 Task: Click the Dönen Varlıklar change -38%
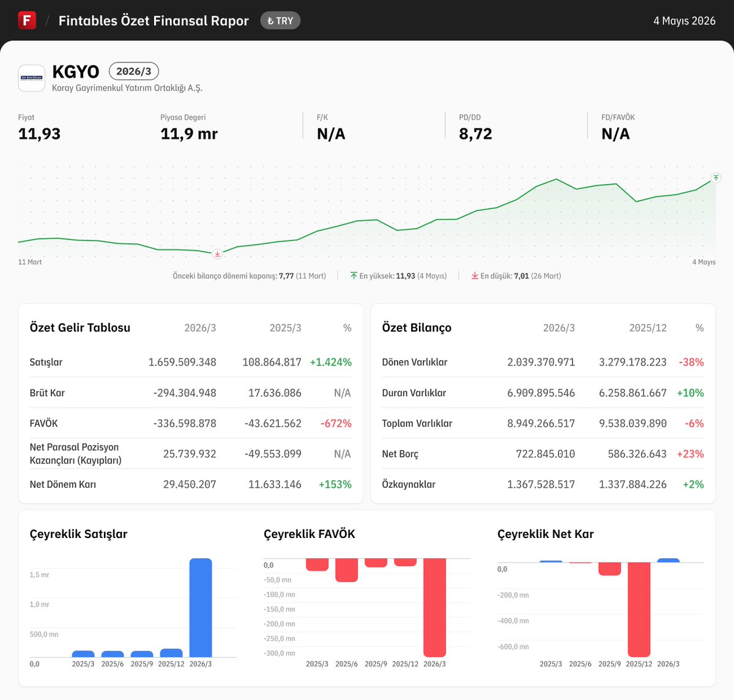pyautogui.click(x=691, y=362)
